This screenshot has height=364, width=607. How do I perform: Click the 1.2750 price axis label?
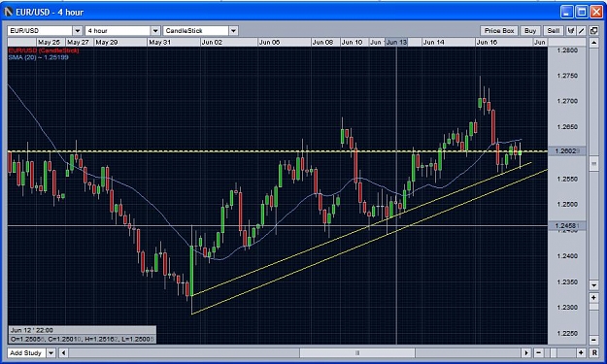567,76
